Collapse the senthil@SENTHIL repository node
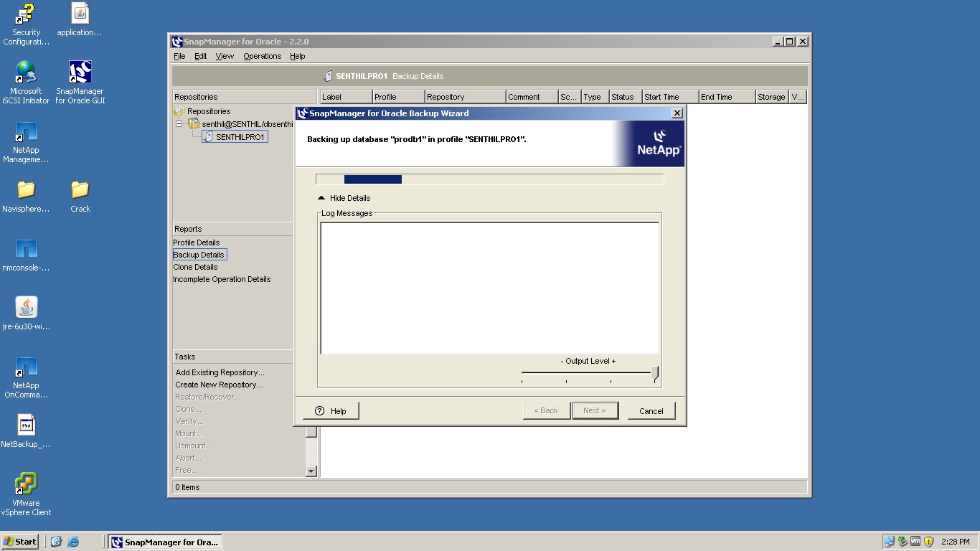This screenshot has height=551, width=980. (179, 124)
